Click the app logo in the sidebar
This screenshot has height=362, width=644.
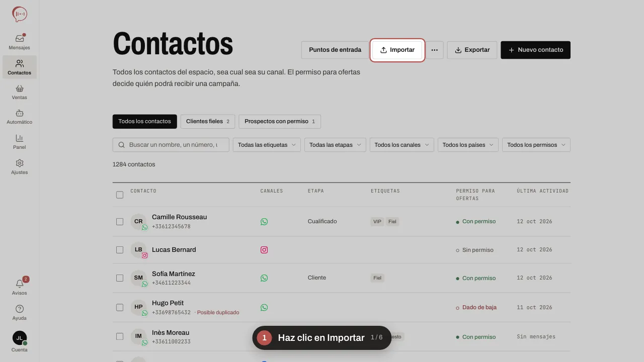(20, 14)
